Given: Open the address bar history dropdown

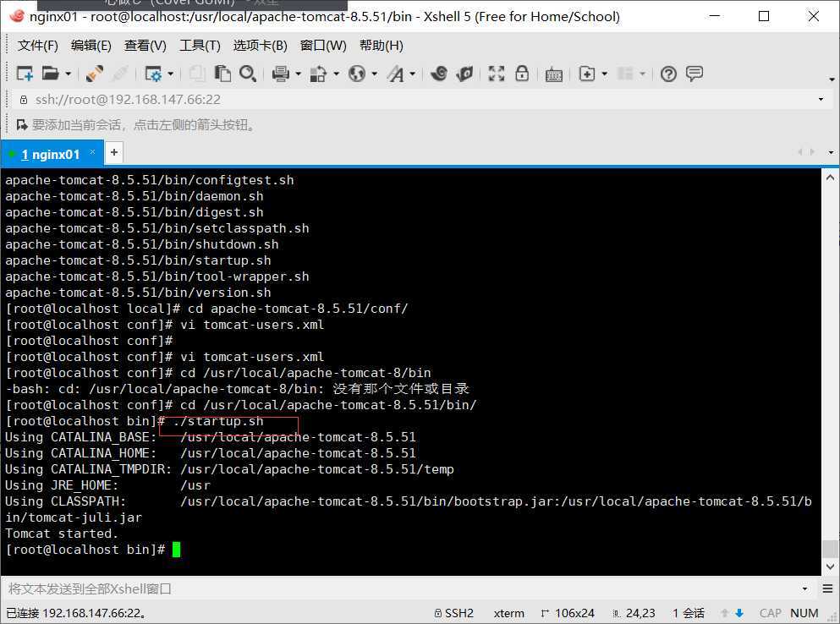Looking at the screenshot, I should (x=821, y=100).
